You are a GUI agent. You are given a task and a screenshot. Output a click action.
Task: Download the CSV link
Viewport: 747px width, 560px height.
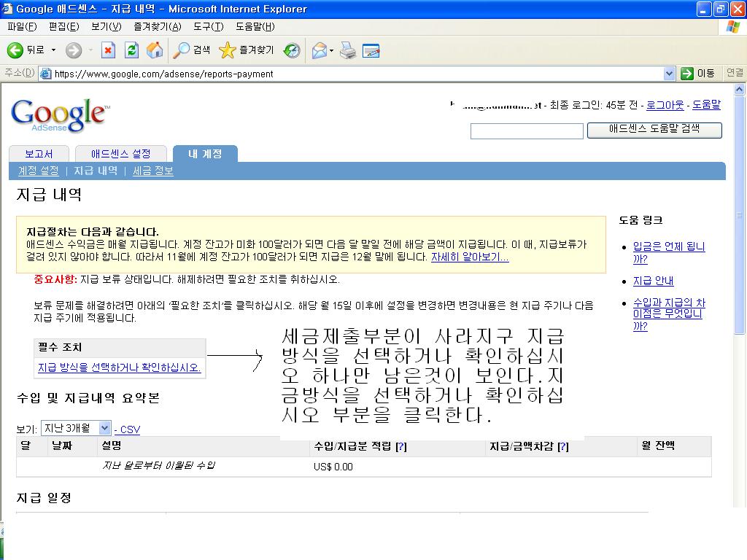click(x=130, y=429)
